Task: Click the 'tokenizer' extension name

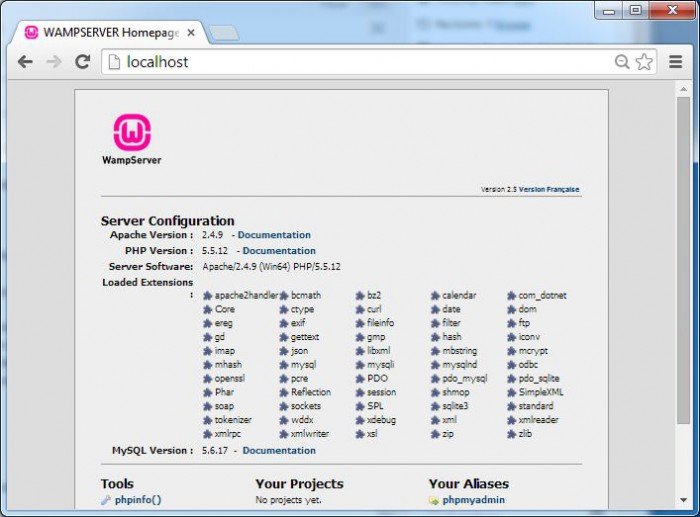Action: (x=233, y=420)
